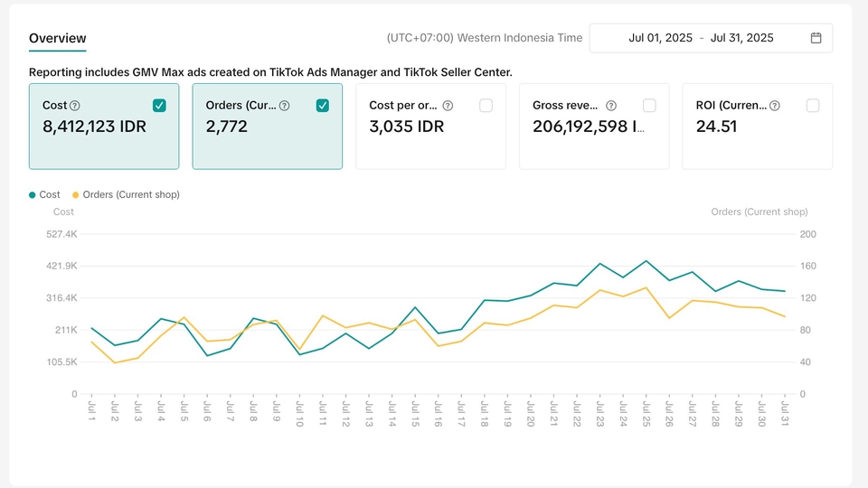
Task: Tick the Gross revenue checkbox
Action: (x=649, y=106)
